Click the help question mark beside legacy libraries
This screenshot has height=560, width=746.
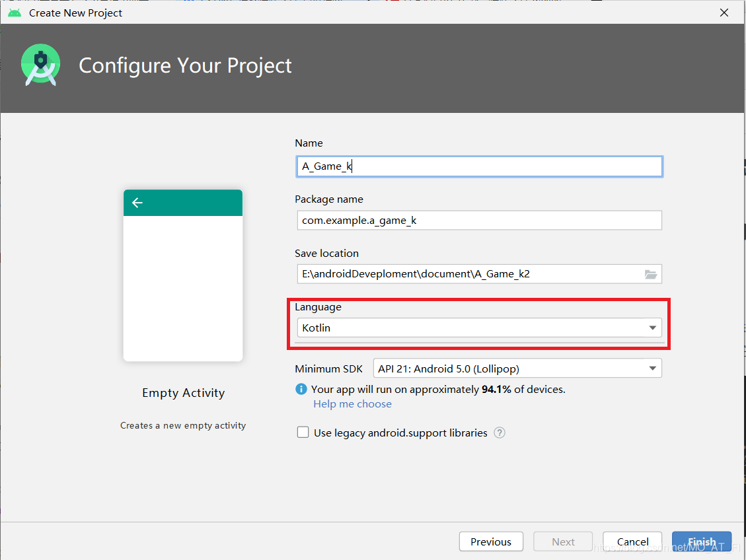coord(499,433)
